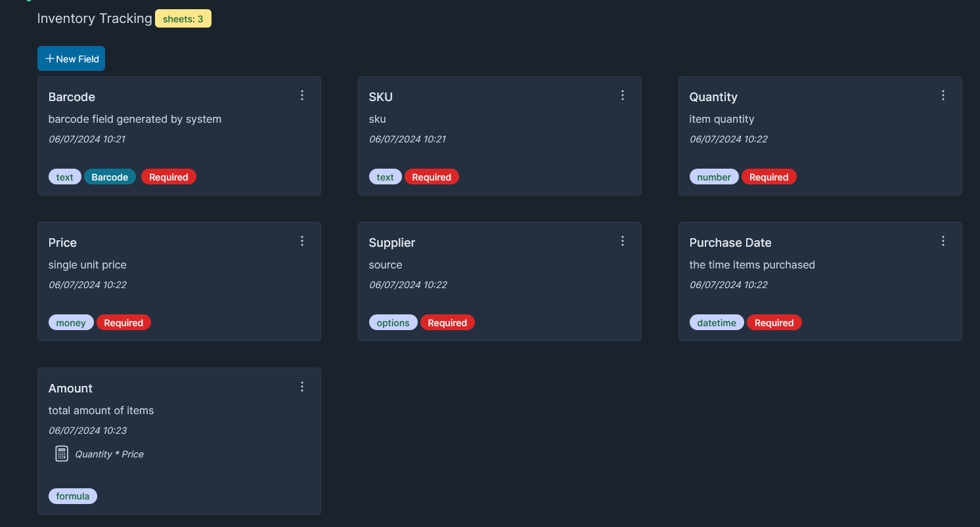The height and width of the screenshot is (527, 980).
Task: Open the Purchase Date card three-dot menu
Action: [x=943, y=242]
